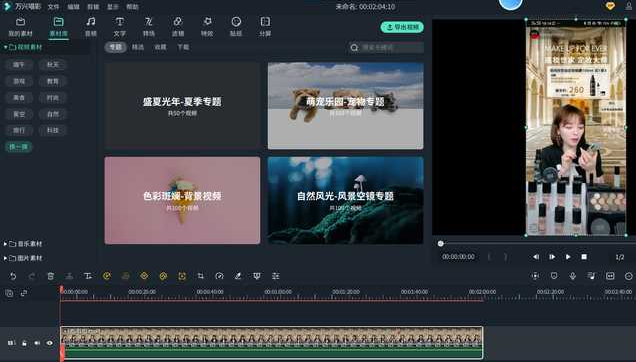The width and height of the screenshot is (636, 362).
Task: Open the 特效 effects panel
Action: click(207, 27)
